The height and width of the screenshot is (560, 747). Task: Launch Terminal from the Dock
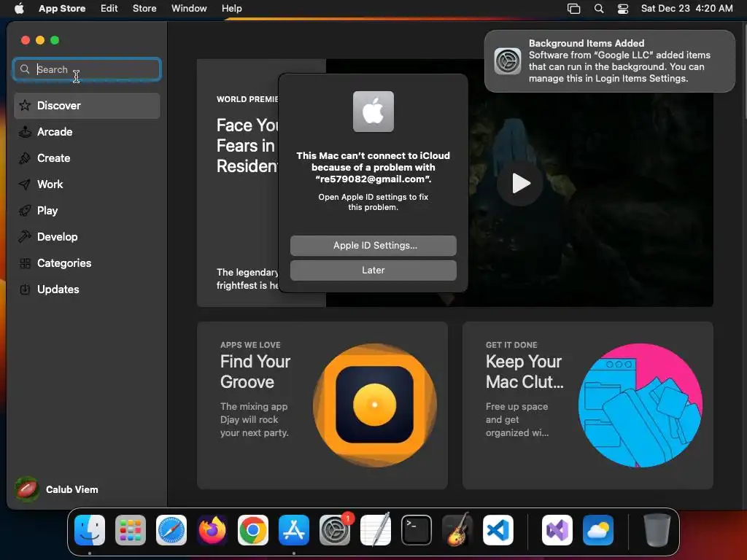pyautogui.click(x=417, y=530)
